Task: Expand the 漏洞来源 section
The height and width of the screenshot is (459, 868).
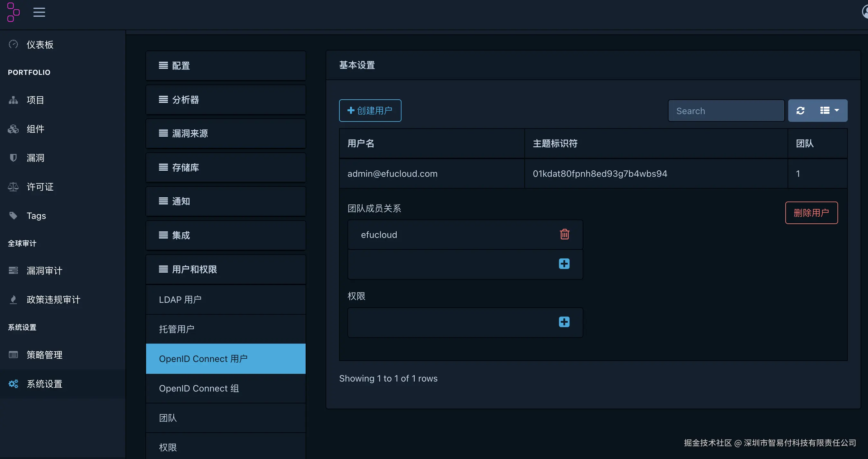Action: pyautogui.click(x=226, y=134)
